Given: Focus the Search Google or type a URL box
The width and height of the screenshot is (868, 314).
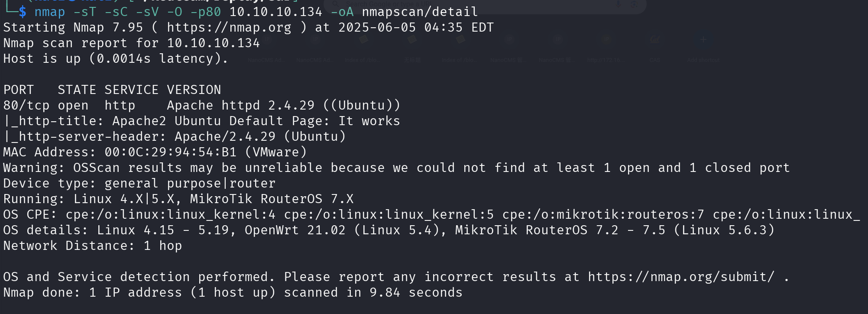Looking at the screenshot, I should (433, 4).
